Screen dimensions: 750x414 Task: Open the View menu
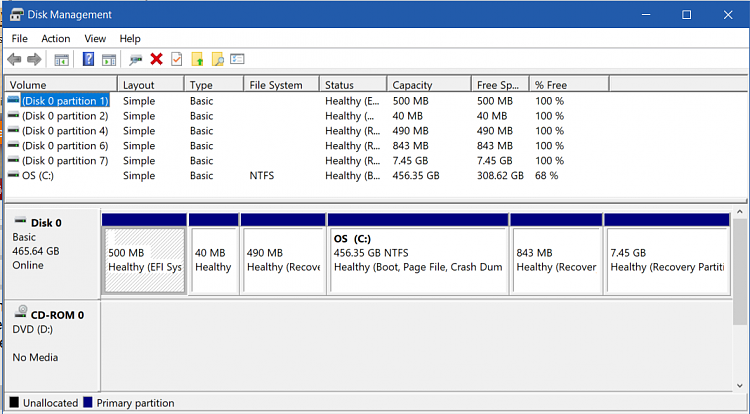click(x=95, y=39)
